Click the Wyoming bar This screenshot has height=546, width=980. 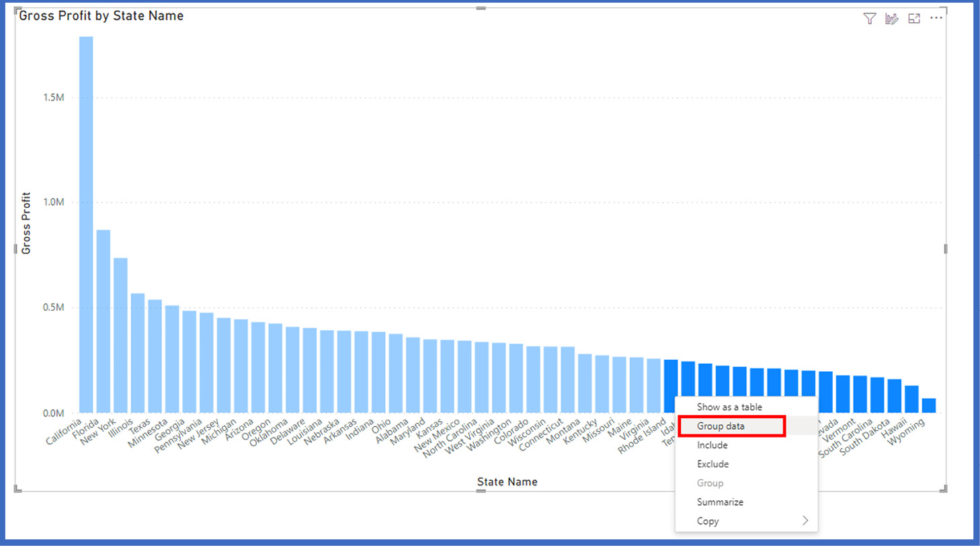pyautogui.click(x=928, y=405)
